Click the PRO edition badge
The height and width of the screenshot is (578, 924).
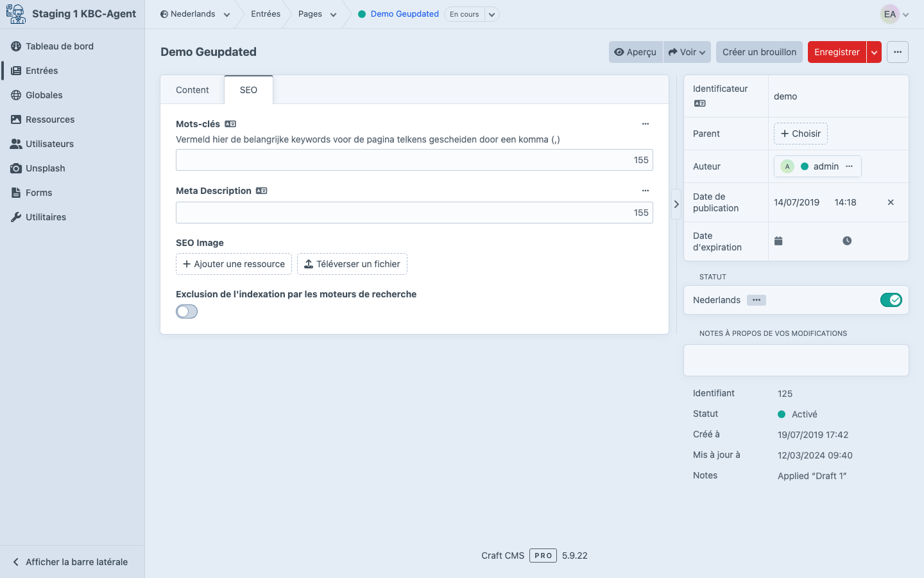point(543,556)
